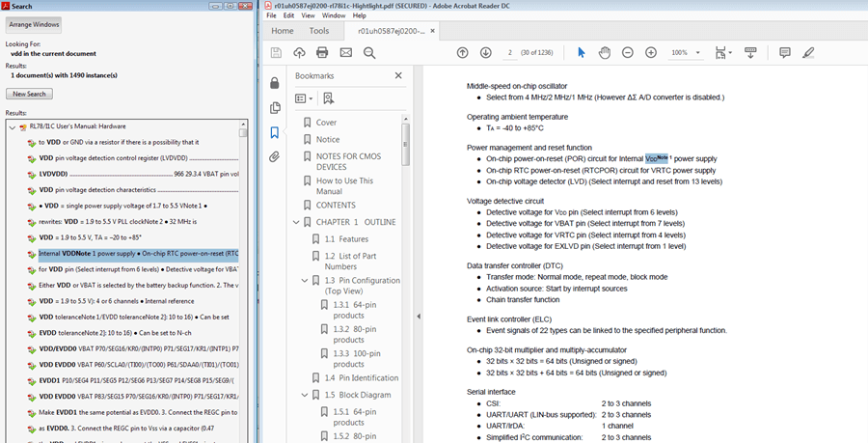Viewport: 868px width, 443px height.
Task: Click the page number input field
Action: pyautogui.click(x=509, y=52)
